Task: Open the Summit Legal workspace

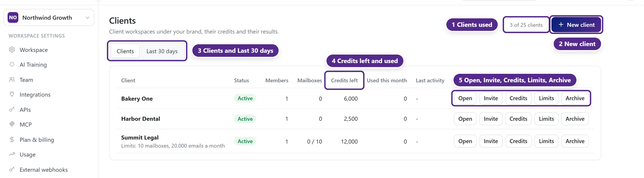Action: pos(465,141)
